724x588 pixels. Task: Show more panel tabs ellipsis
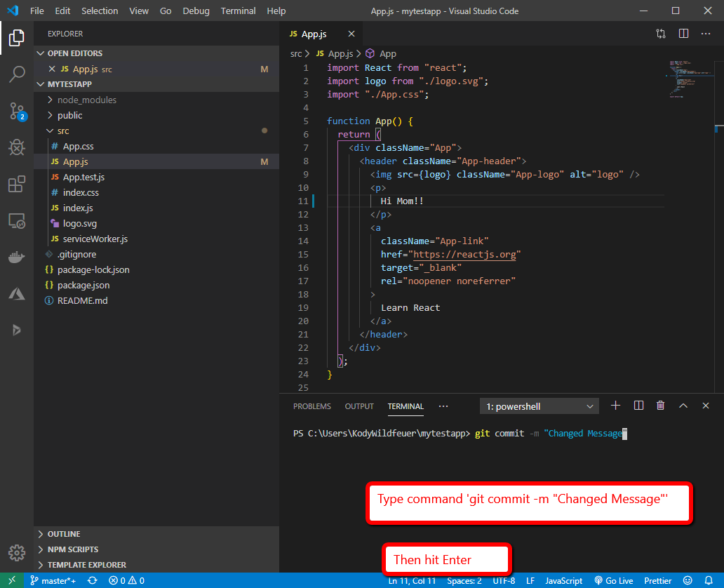click(443, 406)
